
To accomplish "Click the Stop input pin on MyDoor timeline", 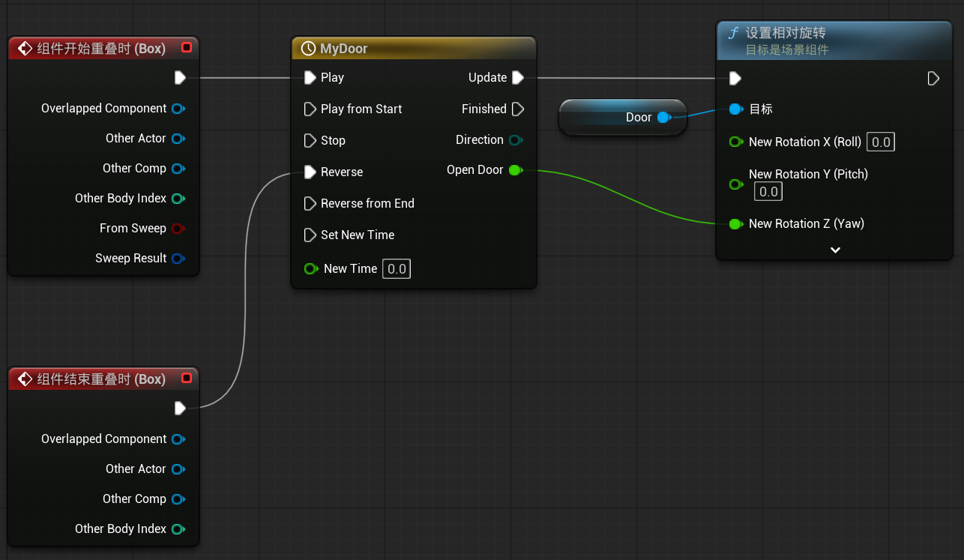I will coord(310,140).
